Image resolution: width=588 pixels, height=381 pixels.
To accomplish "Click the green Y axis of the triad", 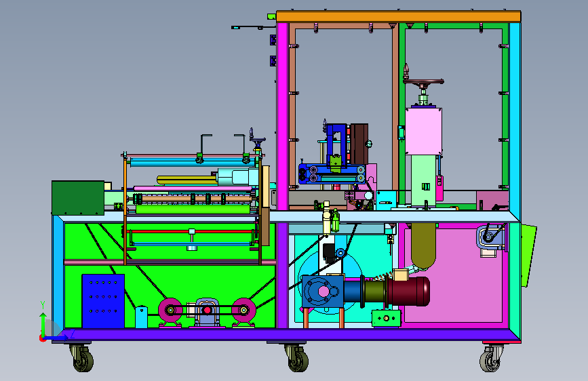I will point(43,323).
